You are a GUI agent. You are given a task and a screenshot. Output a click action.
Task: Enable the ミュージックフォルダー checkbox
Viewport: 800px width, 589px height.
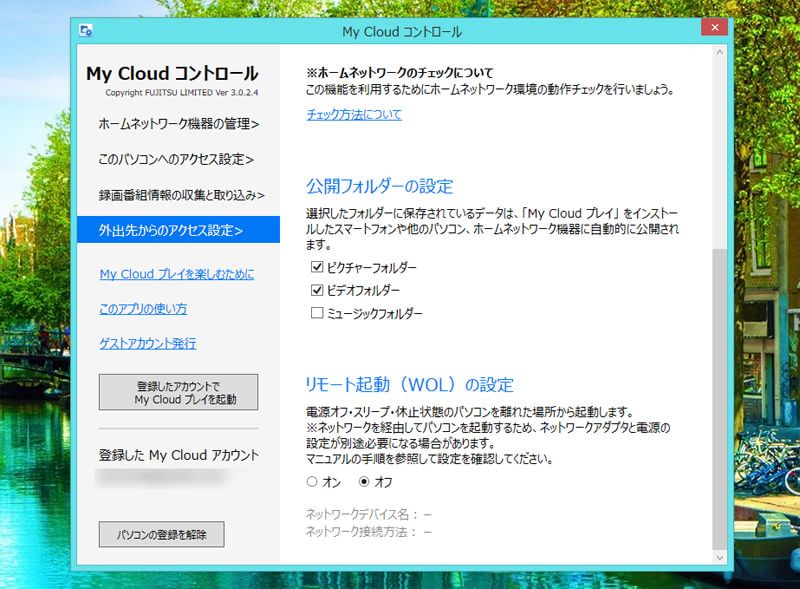click(317, 313)
